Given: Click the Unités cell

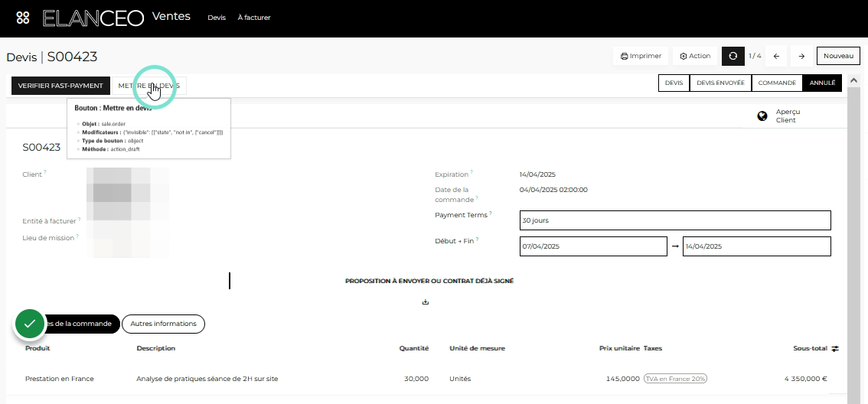Looking at the screenshot, I should tap(460, 379).
